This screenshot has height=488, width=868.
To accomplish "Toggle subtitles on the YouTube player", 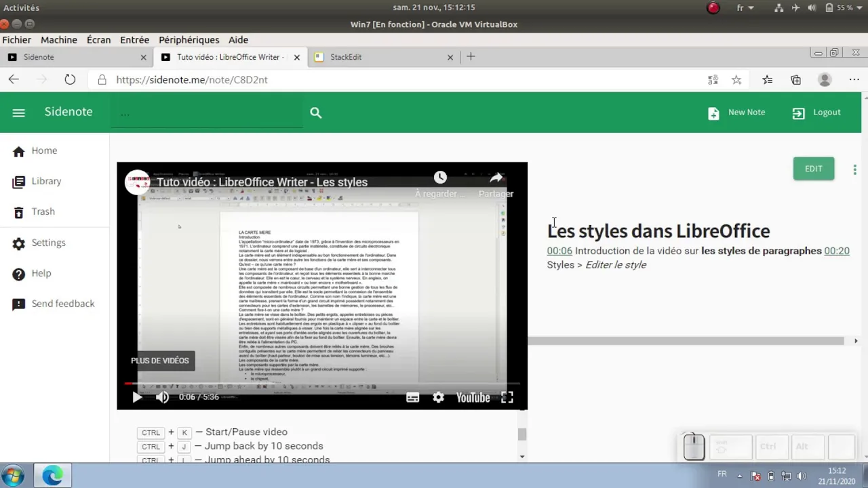I will click(x=412, y=398).
